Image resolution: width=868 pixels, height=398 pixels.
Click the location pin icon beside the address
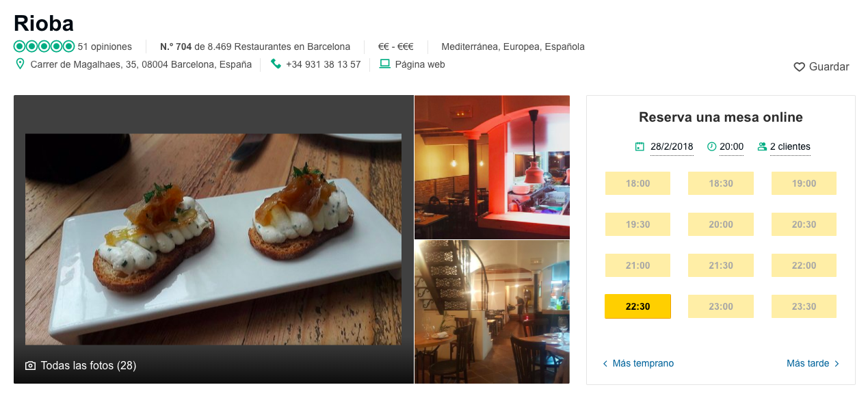coord(21,64)
